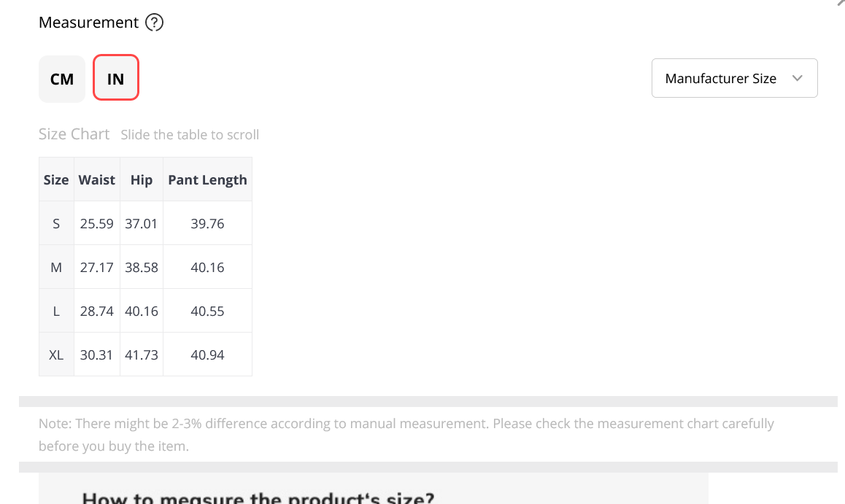Click the How to measure heading
845x504 pixels.
pos(258,497)
